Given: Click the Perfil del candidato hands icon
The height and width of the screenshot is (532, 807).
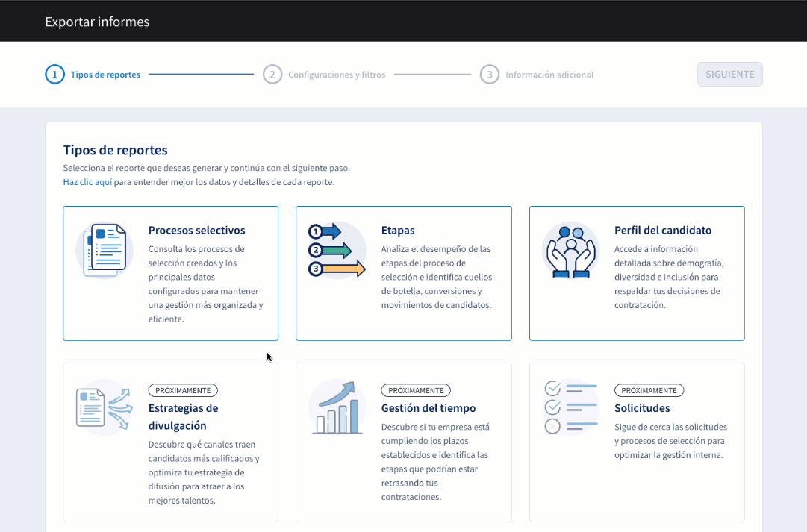Looking at the screenshot, I should [570, 251].
